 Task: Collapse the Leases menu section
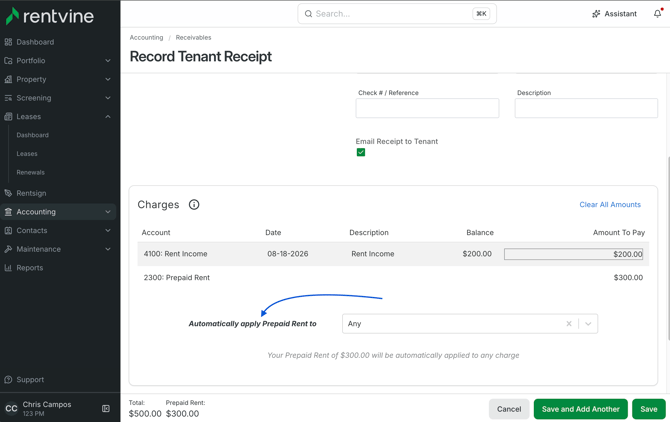[108, 117]
